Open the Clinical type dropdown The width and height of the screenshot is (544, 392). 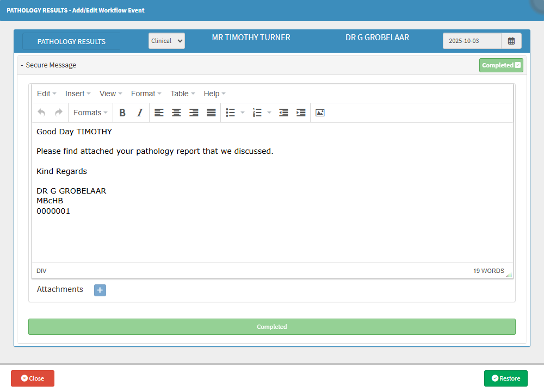pos(166,41)
